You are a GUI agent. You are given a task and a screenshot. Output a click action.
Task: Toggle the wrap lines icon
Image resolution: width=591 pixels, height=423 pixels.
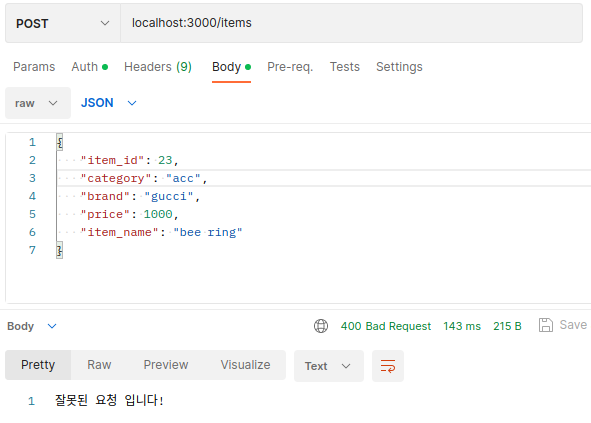pyautogui.click(x=388, y=366)
